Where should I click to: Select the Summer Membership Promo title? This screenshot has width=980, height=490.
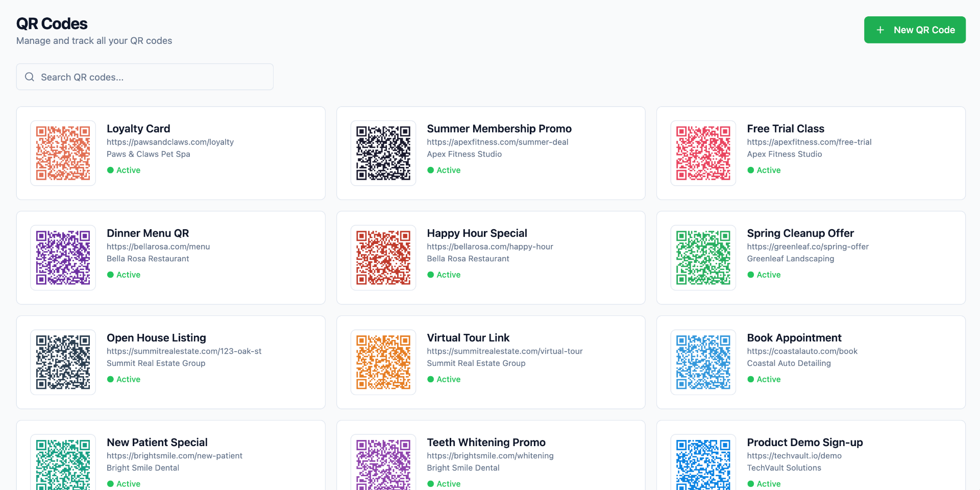(499, 129)
